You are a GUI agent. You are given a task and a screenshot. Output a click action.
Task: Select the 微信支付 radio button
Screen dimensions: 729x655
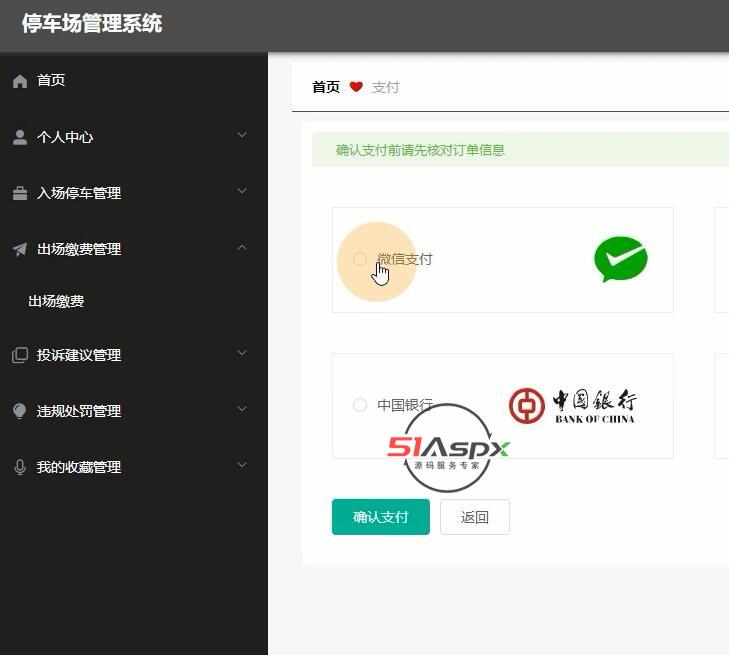tap(360, 259)
